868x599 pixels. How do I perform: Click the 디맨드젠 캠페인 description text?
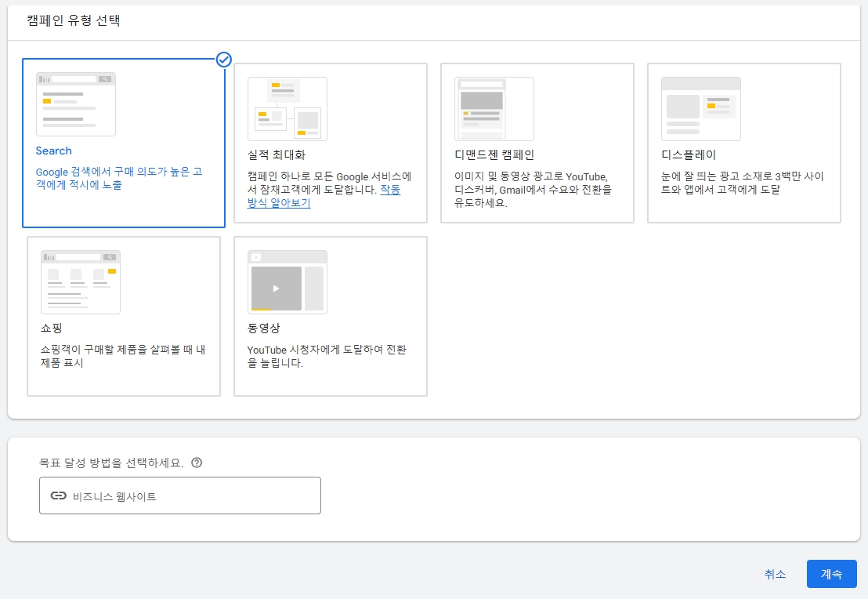click(x=533, y=190)
